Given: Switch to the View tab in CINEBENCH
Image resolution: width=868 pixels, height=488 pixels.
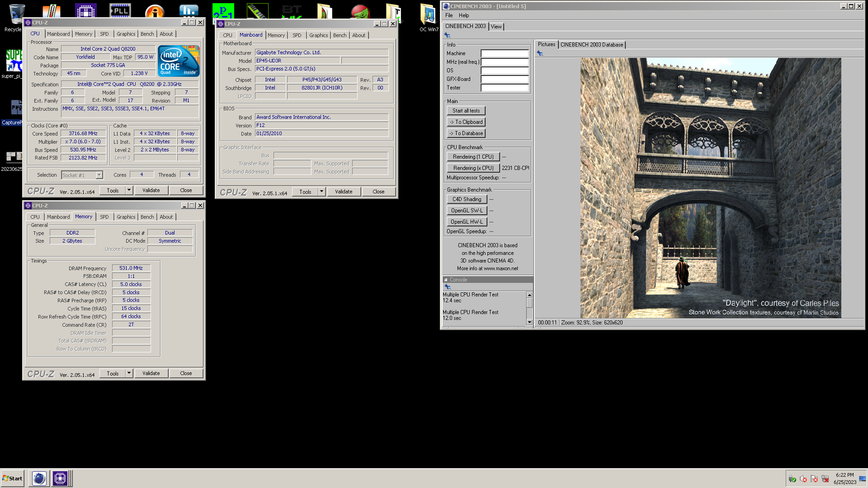Looking at the screenshot, I should point(496,27).
